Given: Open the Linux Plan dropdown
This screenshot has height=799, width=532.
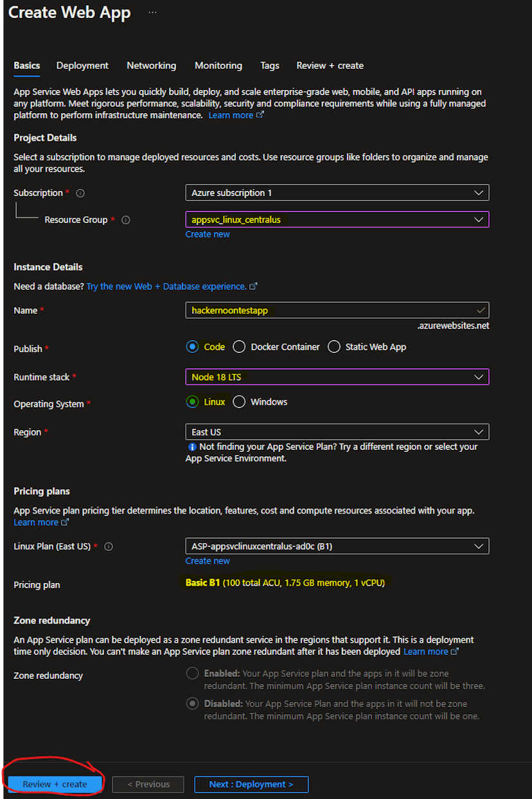Looking at the screenshot, I should click(x=479, y=546).
